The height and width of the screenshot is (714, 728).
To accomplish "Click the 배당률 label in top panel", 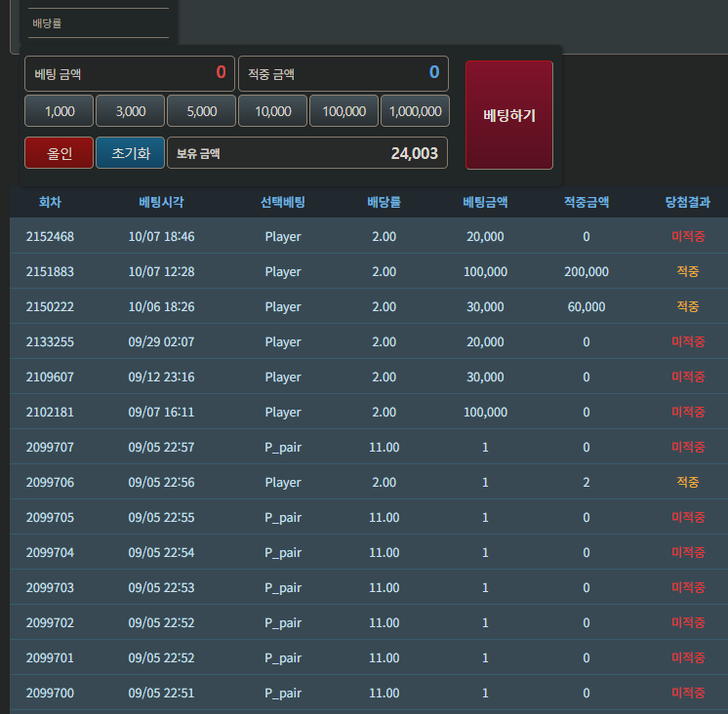I will point(47,23).
